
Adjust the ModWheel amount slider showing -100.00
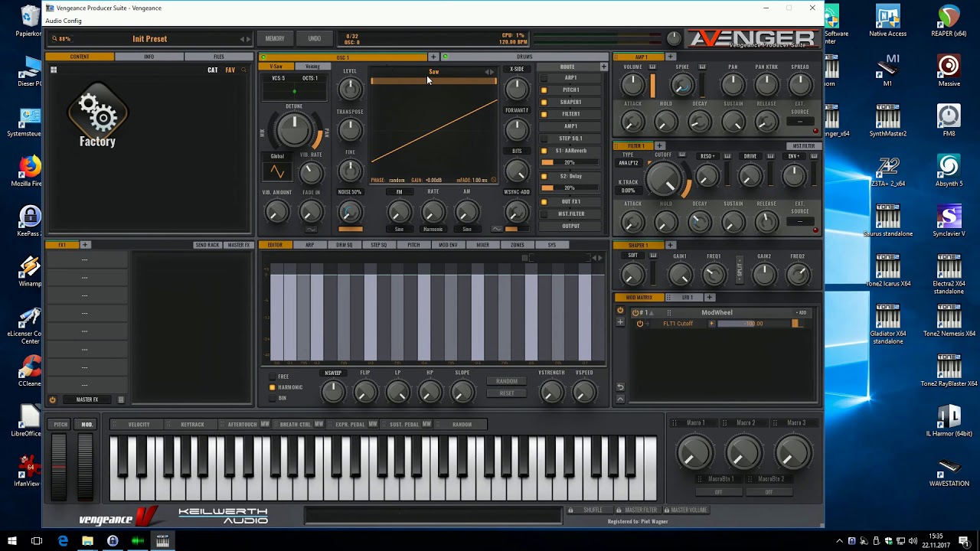pyautogui.click(x=754, y=324)
